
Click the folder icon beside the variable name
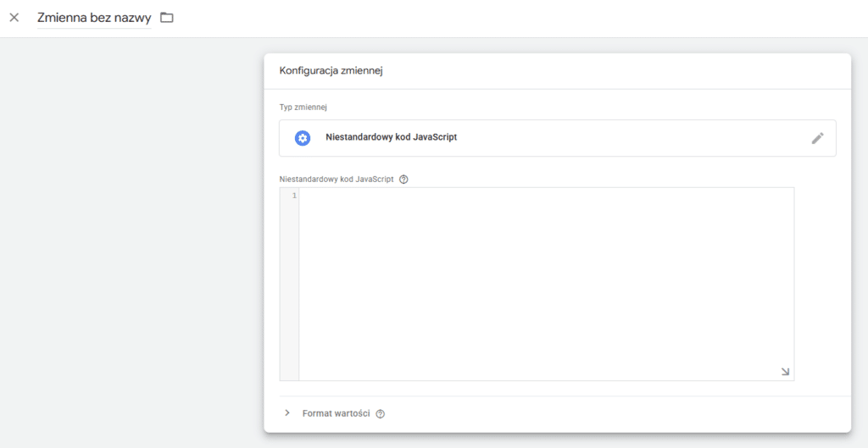click(x=167, y=18)
